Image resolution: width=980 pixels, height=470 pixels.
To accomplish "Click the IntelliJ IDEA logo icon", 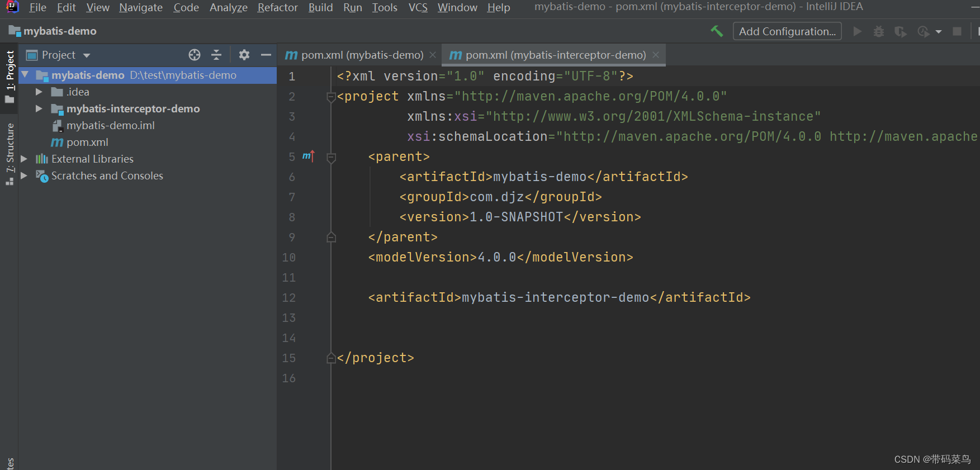I will click(x=12, y=7).
